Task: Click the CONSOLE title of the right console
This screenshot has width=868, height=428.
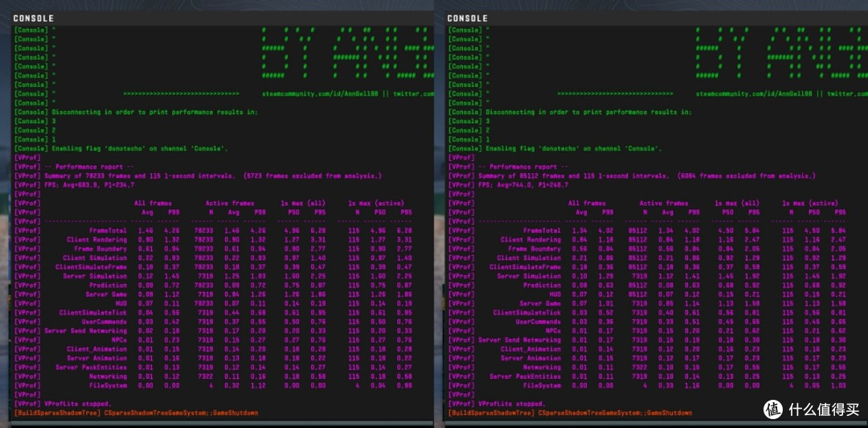Action: pyautogui.click(x=468, y=19)
